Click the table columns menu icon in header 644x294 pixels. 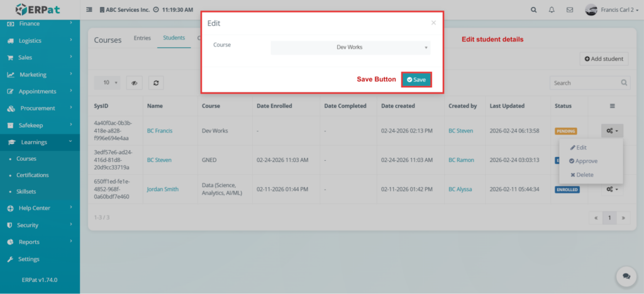(x=612, y=106)
